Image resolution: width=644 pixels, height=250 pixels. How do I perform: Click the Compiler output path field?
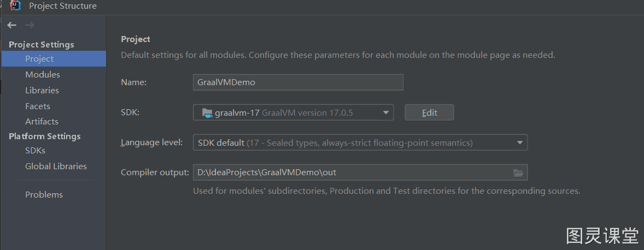tap(360, 172)
